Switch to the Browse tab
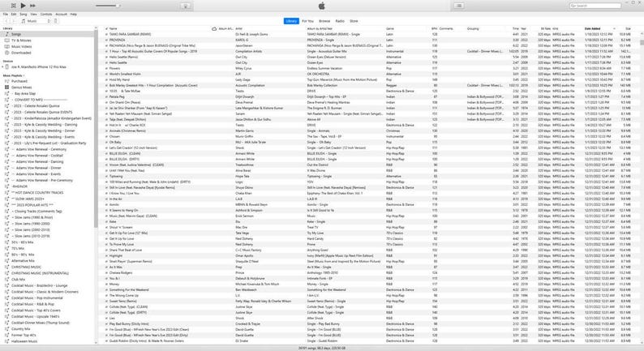644x351 pixels. (x=324, y=21)
